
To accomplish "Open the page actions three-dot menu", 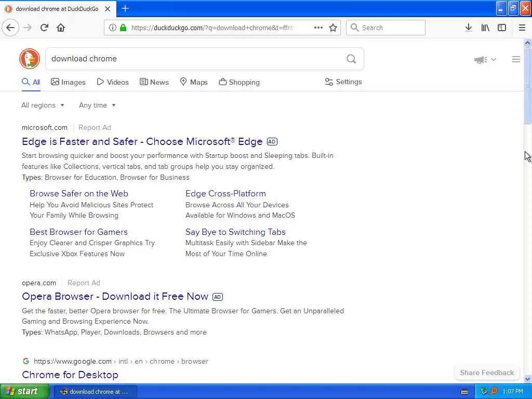I will pyautogui.click(x=318, y=28).
